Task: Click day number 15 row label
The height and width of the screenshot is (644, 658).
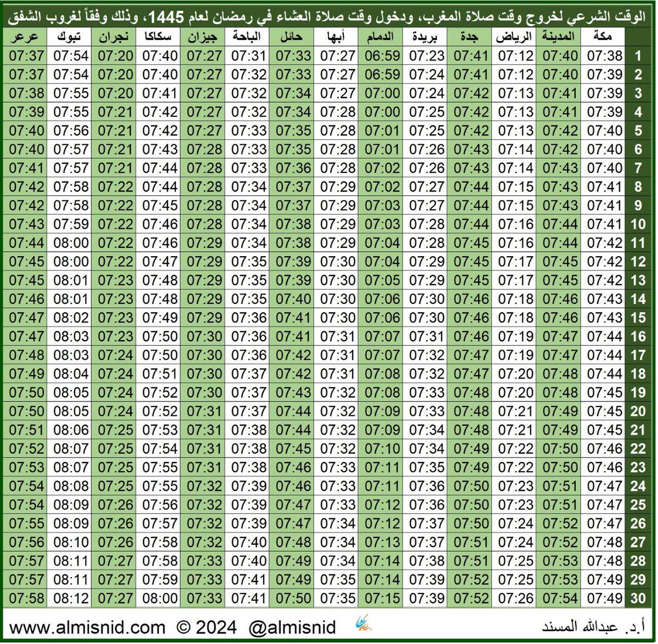Action: pyautogui.click(x=638, y=318)
